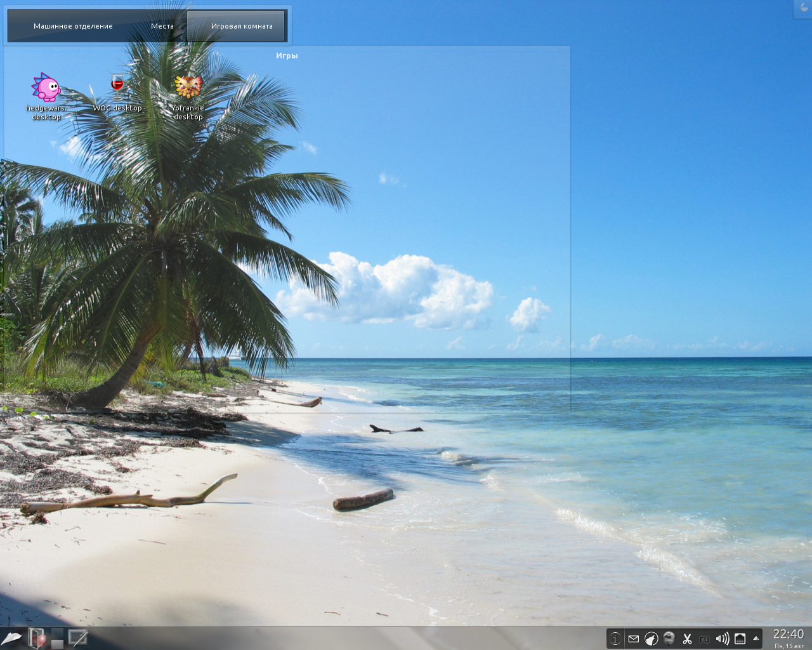Open the info notifications tray icon
This screenshot has height=650, width=812.
(615, 639)
